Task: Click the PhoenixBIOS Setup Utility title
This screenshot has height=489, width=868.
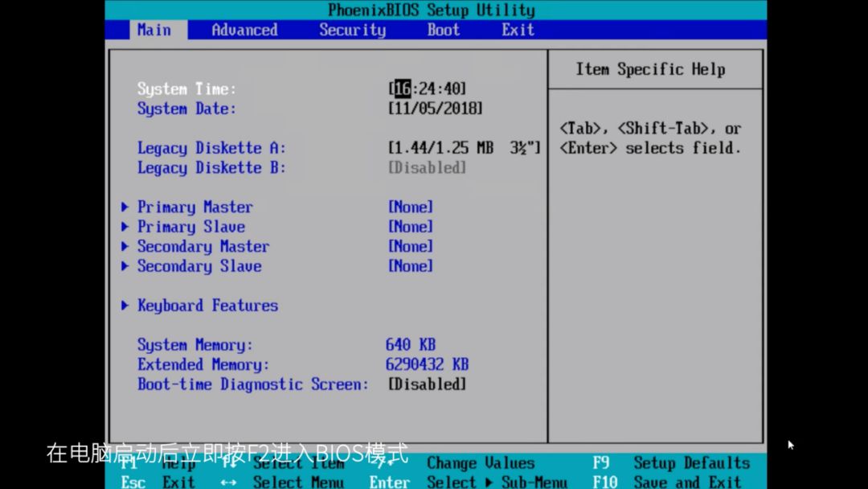Action: [432, 10]
